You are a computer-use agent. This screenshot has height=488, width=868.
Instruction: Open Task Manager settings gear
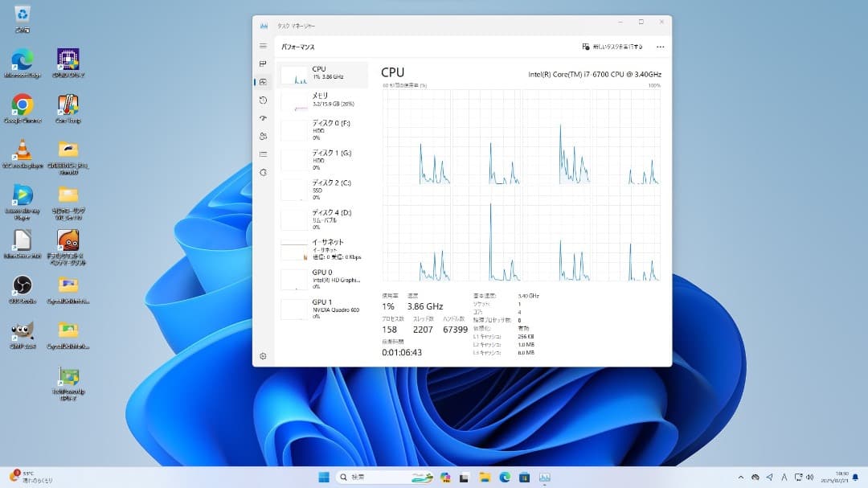coord(263,355)
